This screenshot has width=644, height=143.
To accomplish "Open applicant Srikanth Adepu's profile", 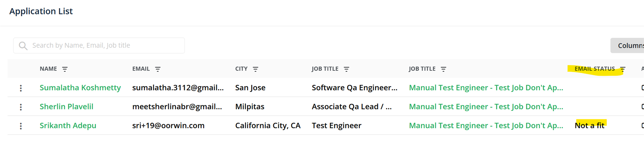I will (68, 125).
